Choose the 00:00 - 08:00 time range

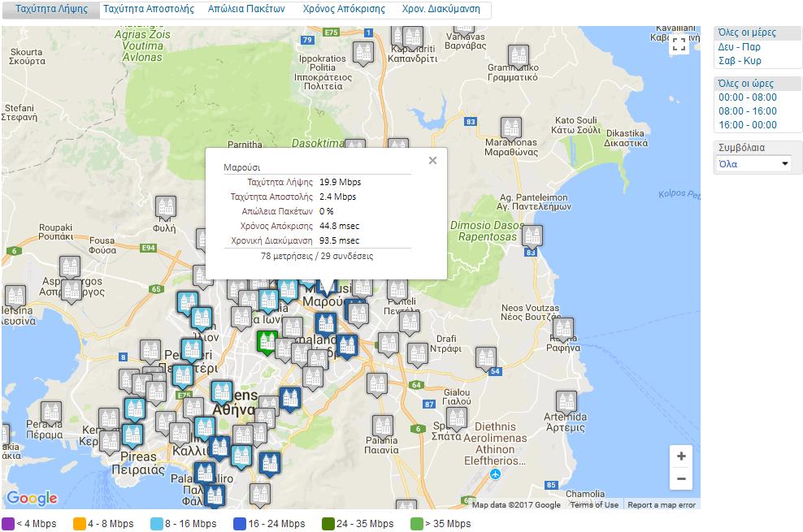[x=747, y=97]
